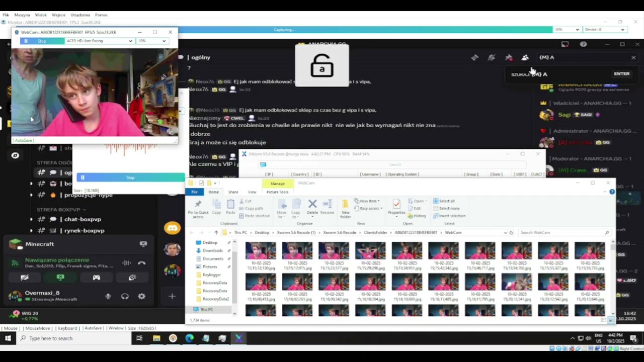The height and width of the screenshot is (362, 644).
Task: Toggle [ AutoSave ] in bottom status bar
Action: click(x=93, y=328)
